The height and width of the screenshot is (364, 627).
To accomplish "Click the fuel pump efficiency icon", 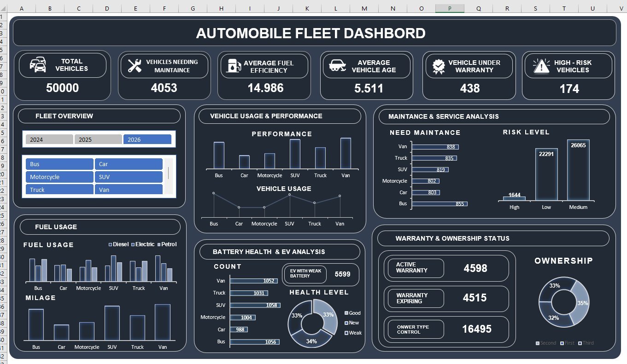I will [x=233, y=66].
